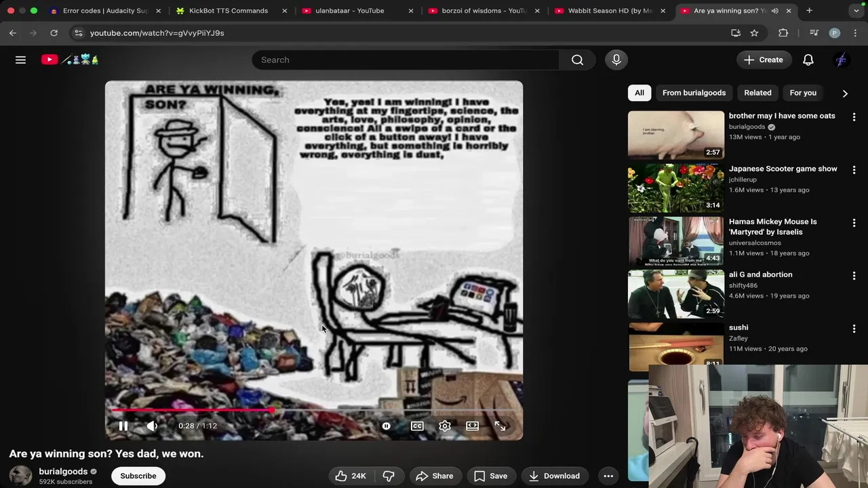The image size is (868, 488).
Task: Show more filter chips with arrow
Action: (x=845, y=93)
